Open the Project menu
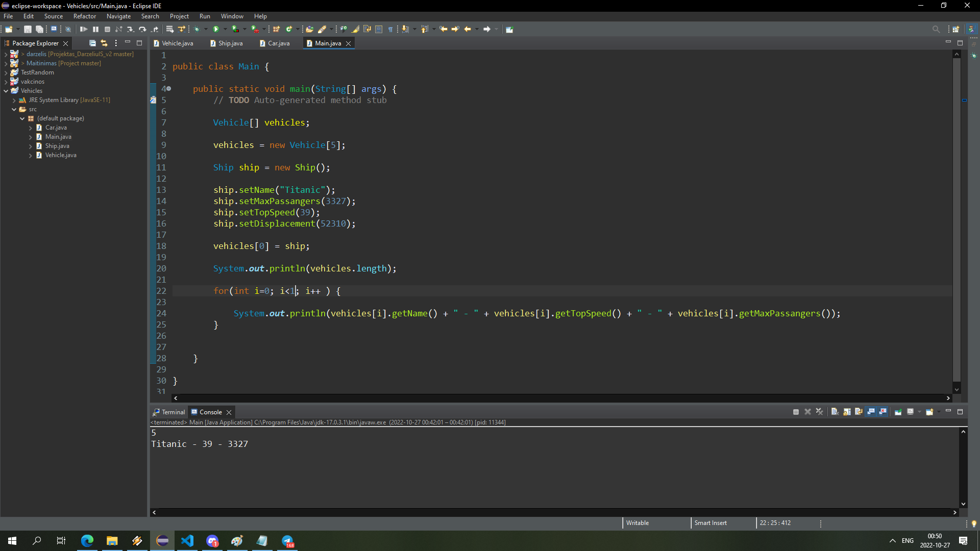The image size is (980, 551). 179,16
